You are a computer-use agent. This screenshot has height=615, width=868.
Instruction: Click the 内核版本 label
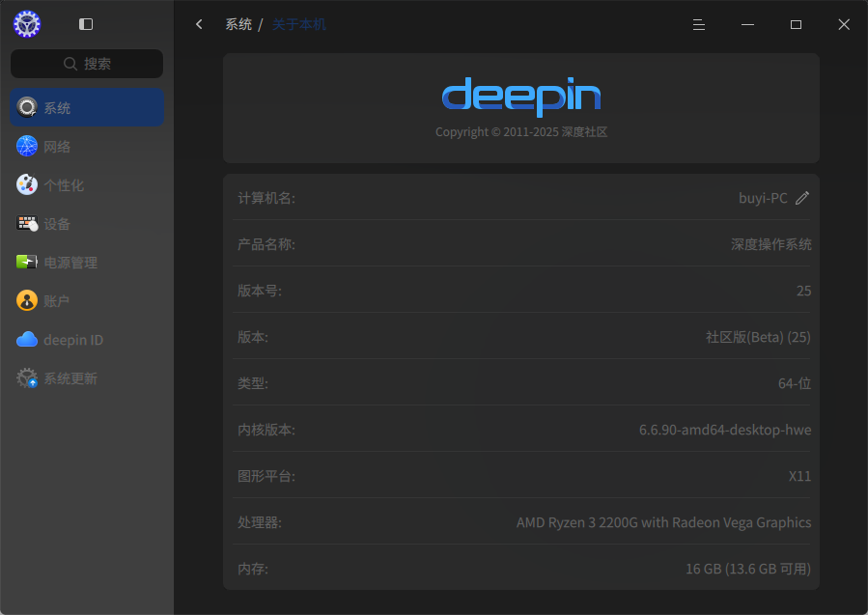[266, 430]
